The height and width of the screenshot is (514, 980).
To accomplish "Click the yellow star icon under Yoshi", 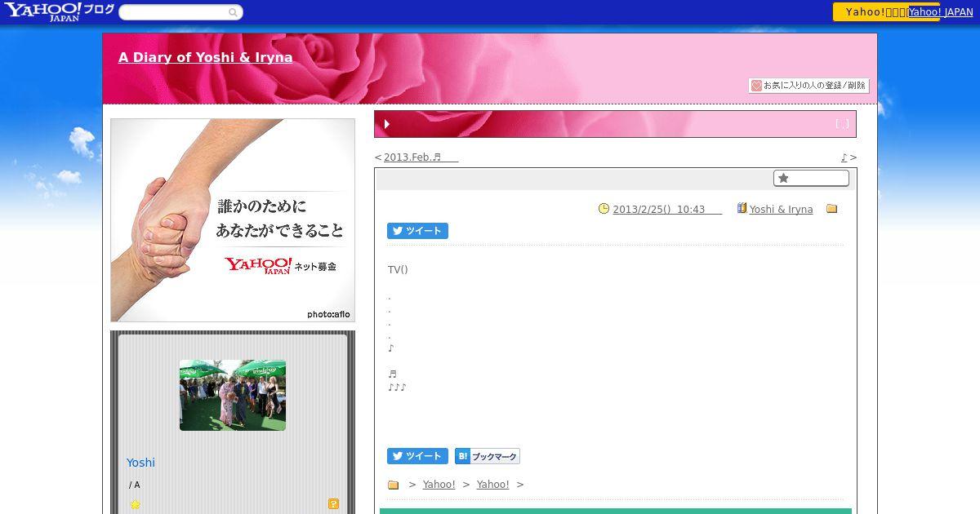I will click(135, 504).
